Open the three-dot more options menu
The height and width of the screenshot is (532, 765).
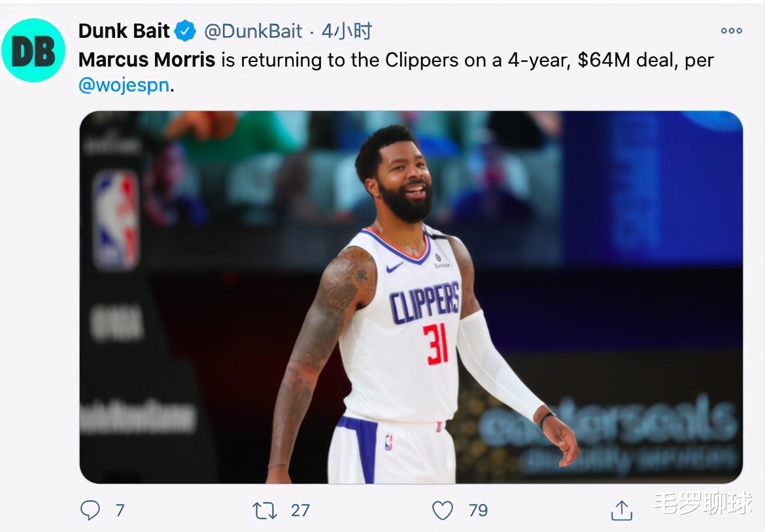pyautogui.click(x=732, y=31)
